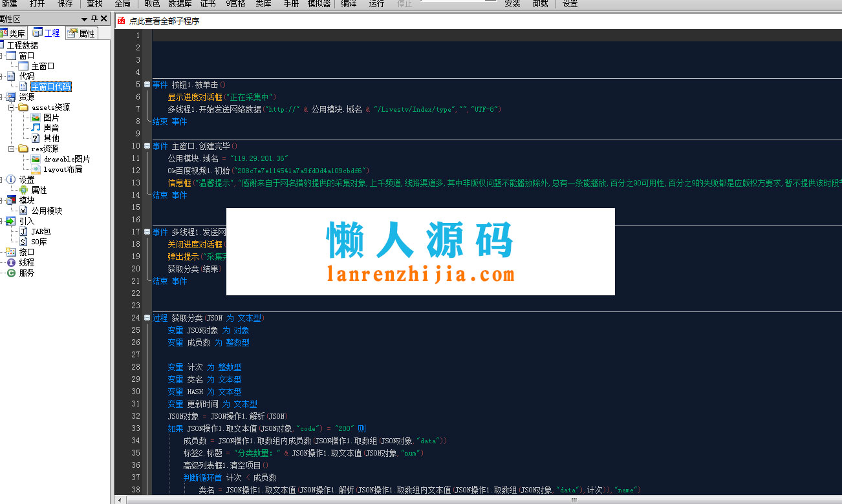Click the code line 高级列表框1.清空项目()
Screen dimensions: 842x504
pyautogui.click(x=226, y=465)
